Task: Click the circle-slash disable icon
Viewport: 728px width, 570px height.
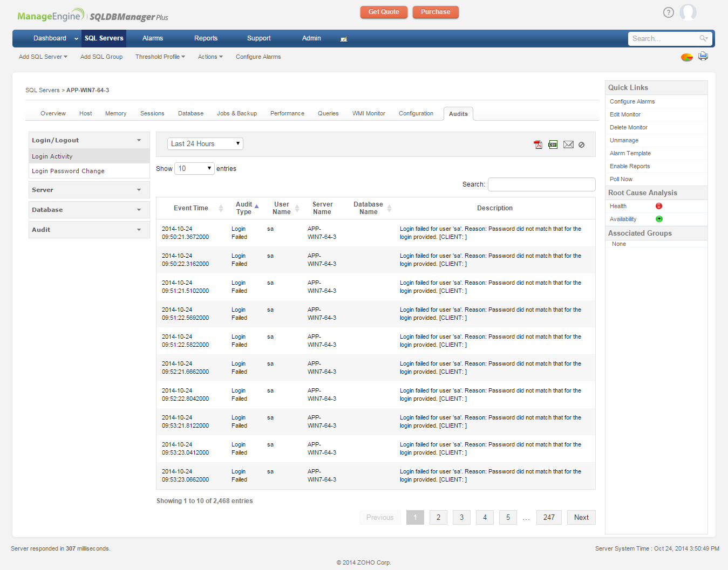Action: (581, 145)
